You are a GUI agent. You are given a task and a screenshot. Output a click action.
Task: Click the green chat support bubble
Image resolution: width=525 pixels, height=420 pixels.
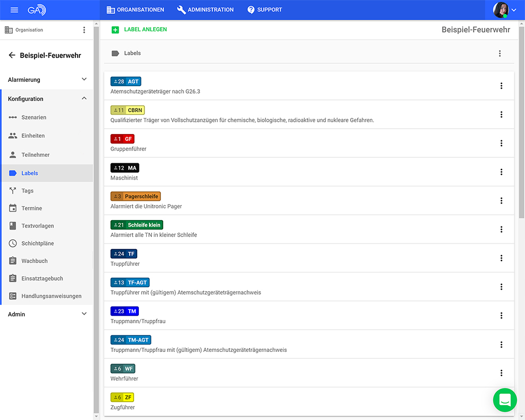(x=505, y=400)
